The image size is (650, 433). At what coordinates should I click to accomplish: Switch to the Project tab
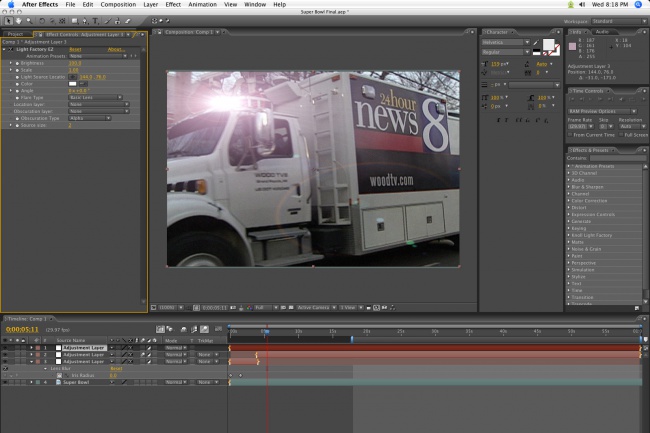click(x=15, y=34)
